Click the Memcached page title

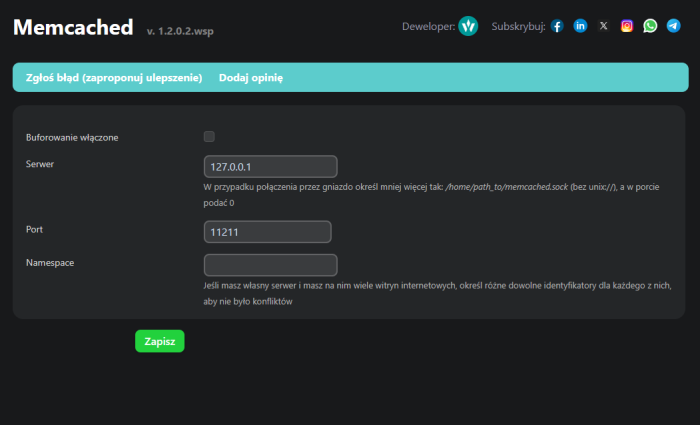coord(72,27)
